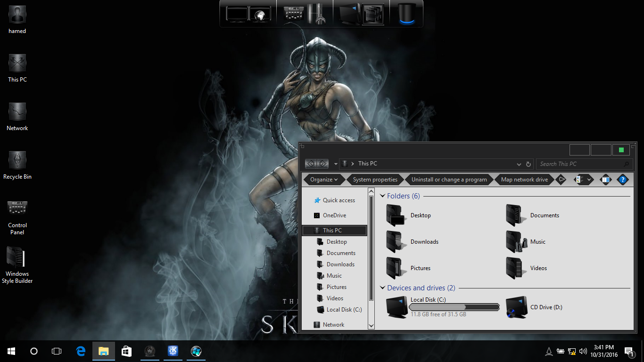Expand the view options dropdown arrow
644x362 pixels.
589,180
